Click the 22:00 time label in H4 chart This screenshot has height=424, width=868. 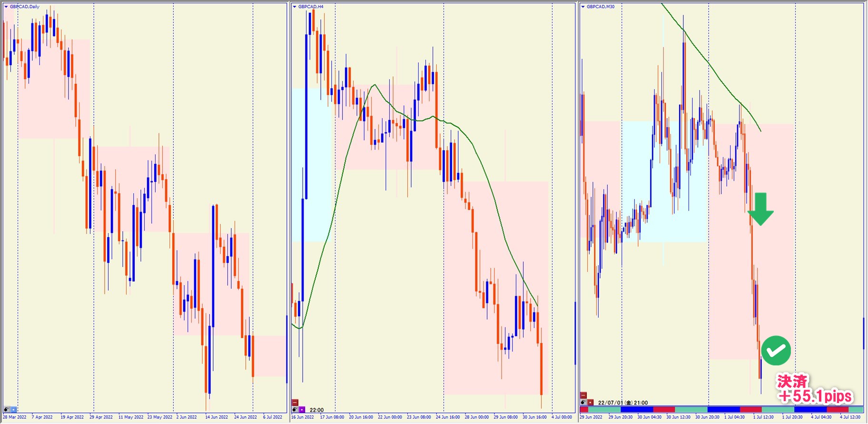point(316,410)
